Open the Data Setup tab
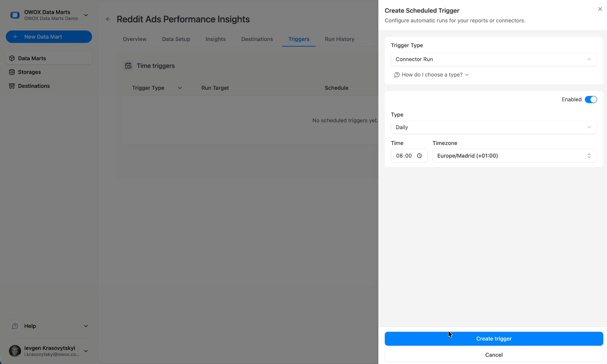This screenshot has width=607, height=364. (x=176, y=39)
